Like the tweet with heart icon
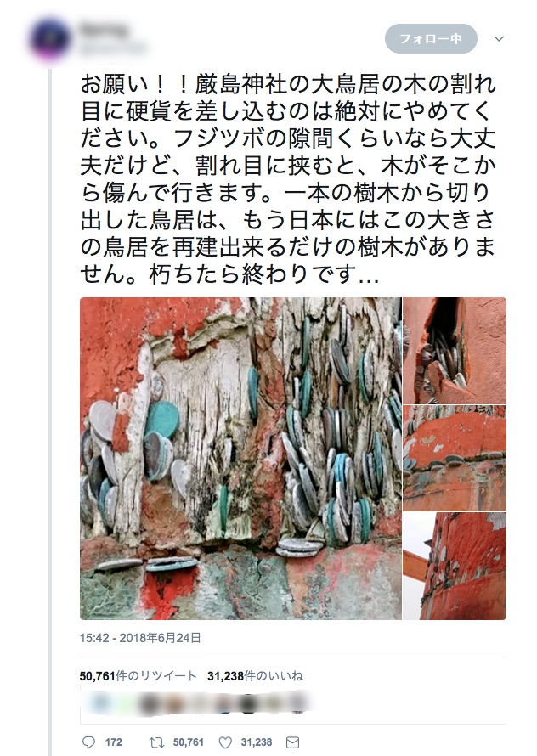Image resolution: width=537 pixels, height=756 pixels. click(225, 742)
